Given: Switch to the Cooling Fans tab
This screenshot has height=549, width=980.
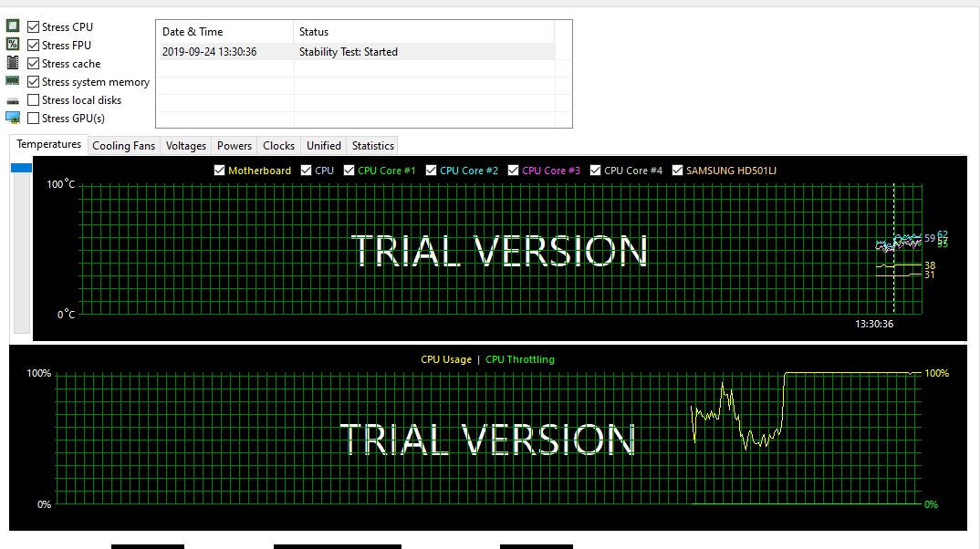Looking at the screenshot, I should click(x=123, y=145).
